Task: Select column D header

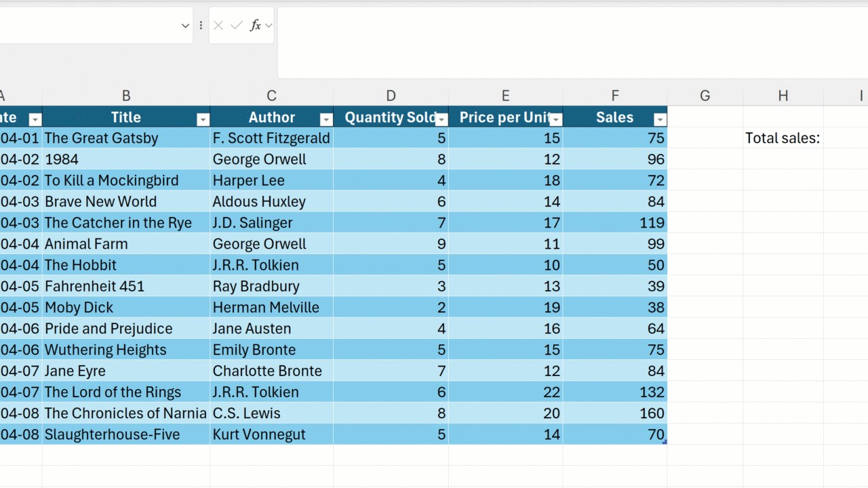Action: point(391,96)
